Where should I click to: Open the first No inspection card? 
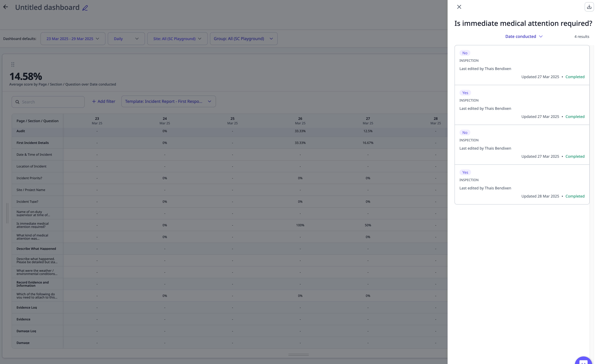tap(522, 65)
